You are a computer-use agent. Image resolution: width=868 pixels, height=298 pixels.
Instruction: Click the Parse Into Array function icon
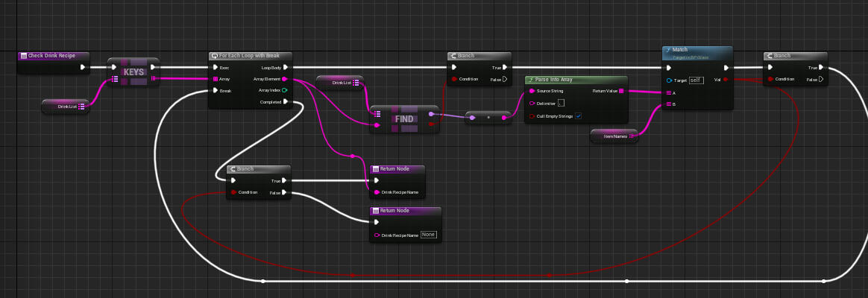click(x=530, y=79)
